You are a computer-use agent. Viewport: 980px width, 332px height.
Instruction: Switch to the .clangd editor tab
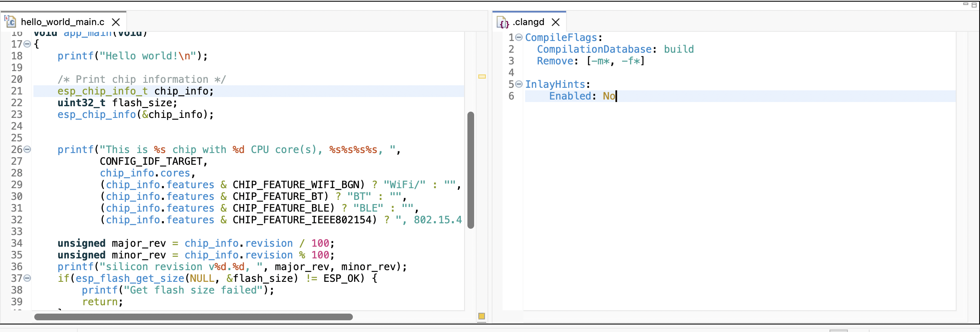[528, 22]
